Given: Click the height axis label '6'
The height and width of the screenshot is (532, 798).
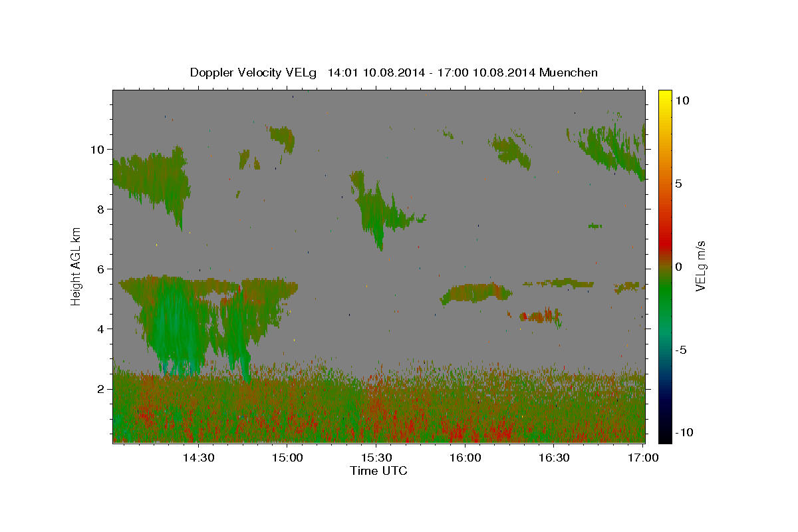Looking at the screenshot, I should click(100, 269).
